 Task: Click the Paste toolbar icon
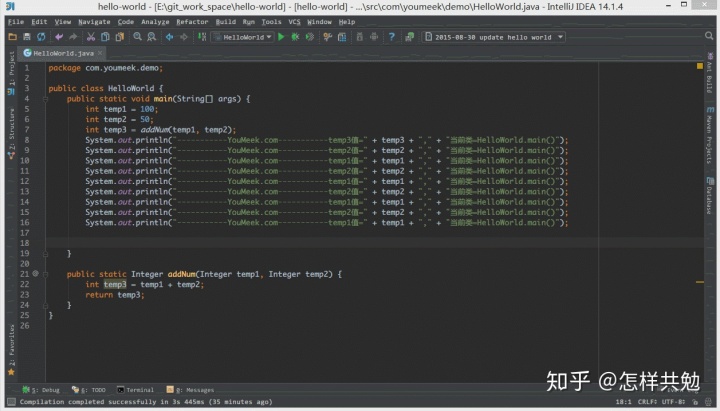[x=120, y=37]
